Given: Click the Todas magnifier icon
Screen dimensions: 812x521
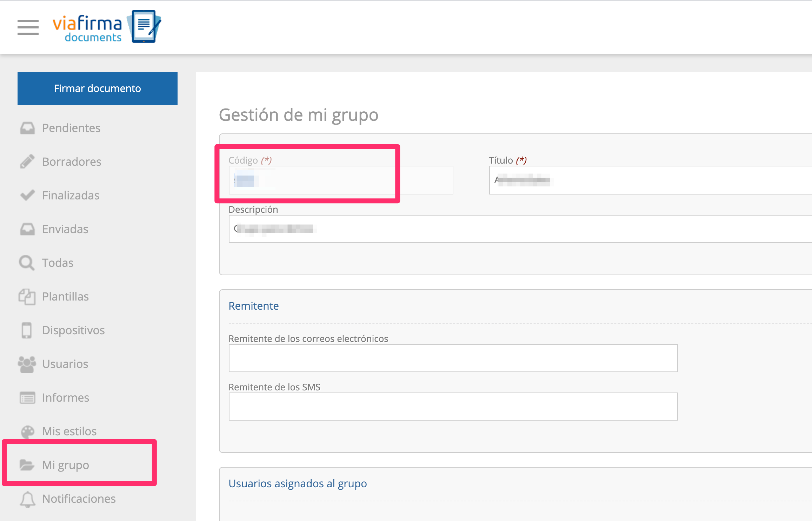Looking at the screenshot, I should [27, 263].
